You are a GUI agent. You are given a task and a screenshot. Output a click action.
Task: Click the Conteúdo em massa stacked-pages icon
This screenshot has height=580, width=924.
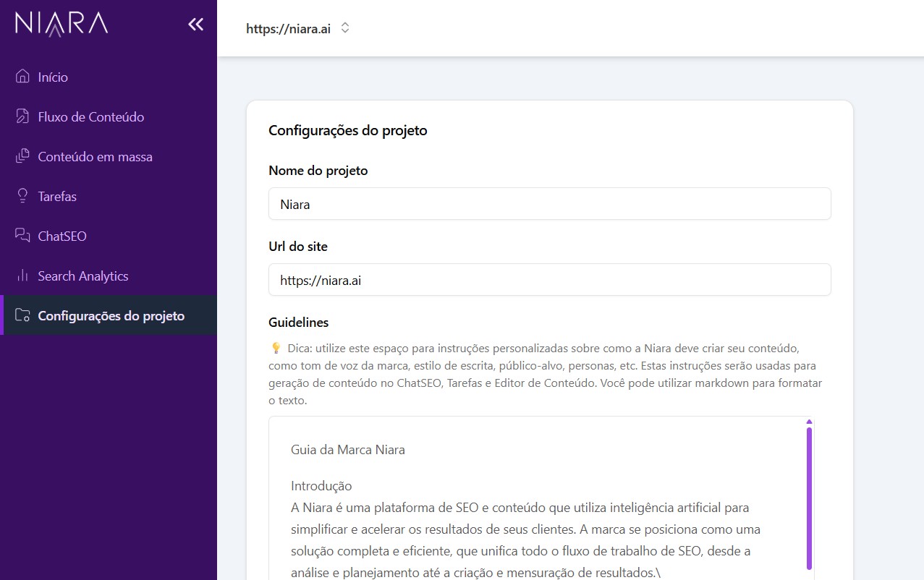pyautogui.click(x=22, y=156)
